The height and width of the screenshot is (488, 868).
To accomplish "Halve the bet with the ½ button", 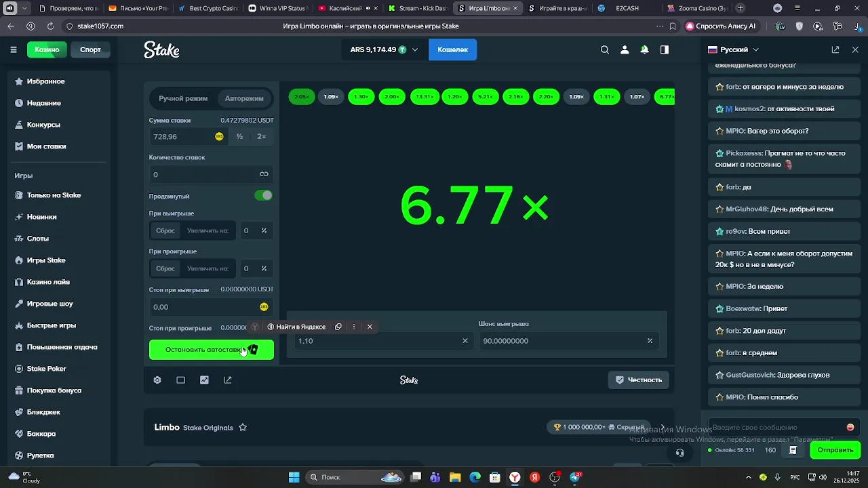I will point(239,136).
